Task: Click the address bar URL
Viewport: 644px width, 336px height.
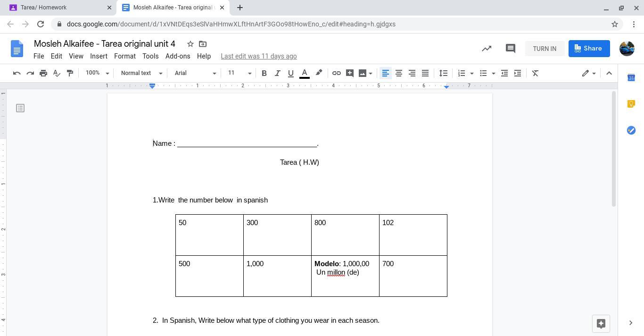Action: point(231,24)
